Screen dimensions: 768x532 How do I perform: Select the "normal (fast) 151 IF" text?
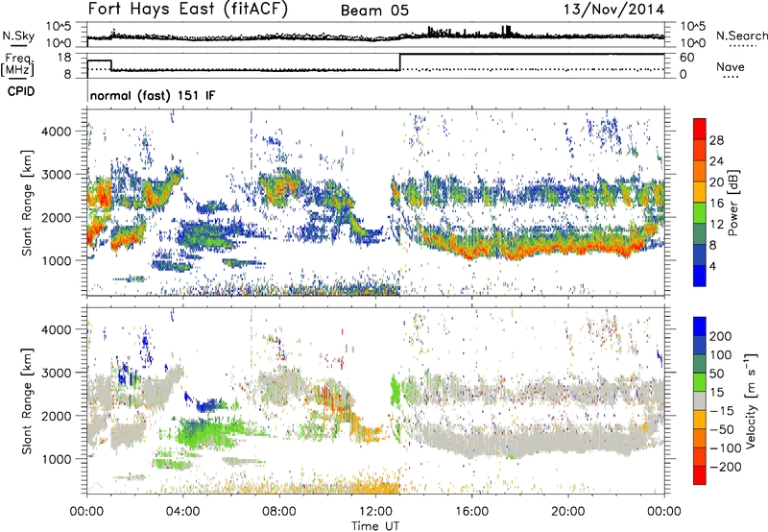tap(153, 95)
